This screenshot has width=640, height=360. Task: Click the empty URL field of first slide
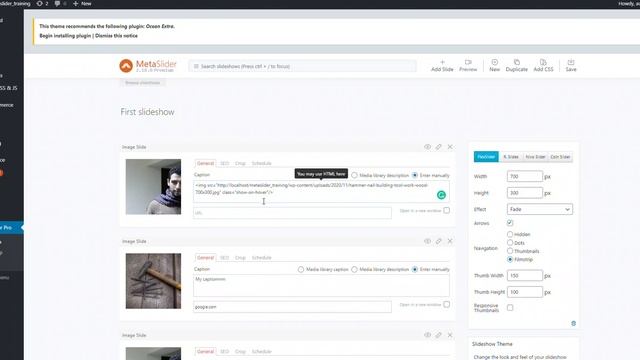click(292, 213)
